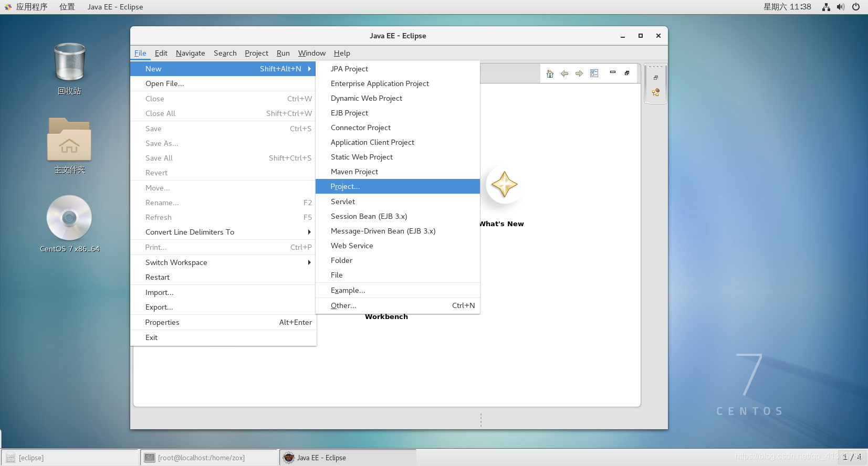Create an Enterprise Application Project

point(398,83)
